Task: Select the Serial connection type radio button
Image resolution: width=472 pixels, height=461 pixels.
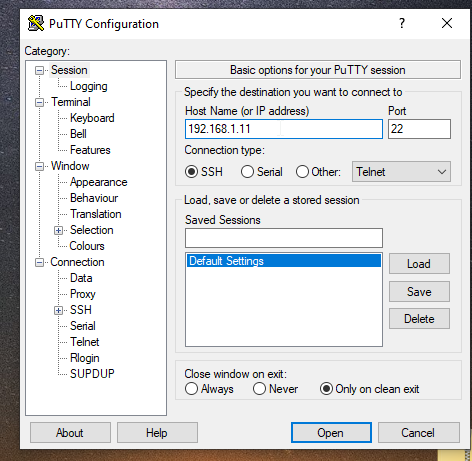Action: tap(247, 172)
